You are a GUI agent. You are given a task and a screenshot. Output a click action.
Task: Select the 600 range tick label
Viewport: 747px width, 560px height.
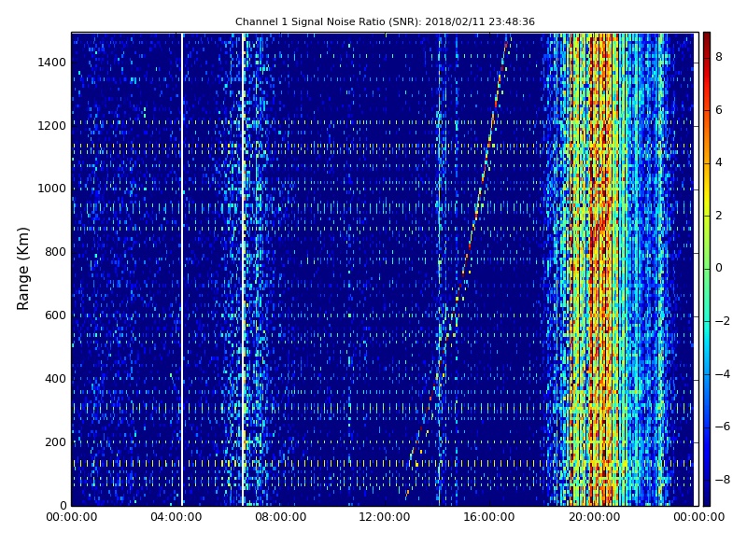(x=55, y=315)
